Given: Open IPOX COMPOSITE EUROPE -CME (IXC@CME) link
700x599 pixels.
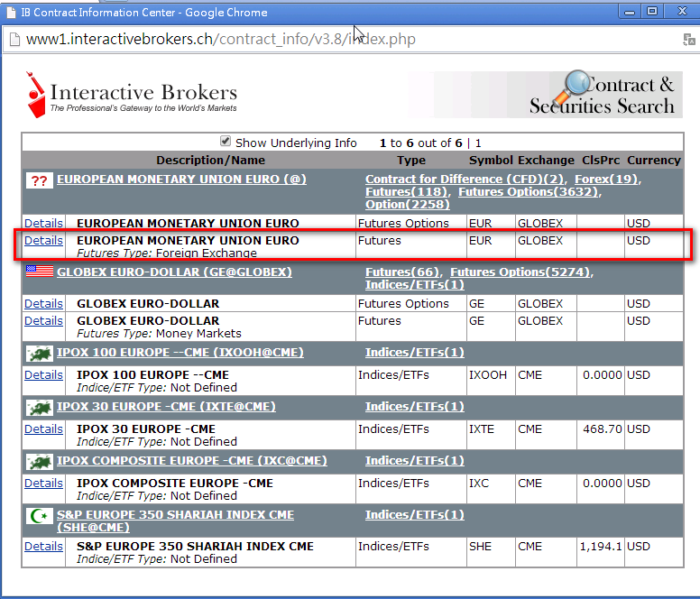Looking at the screenshot, I should click(x=192, y=461).
